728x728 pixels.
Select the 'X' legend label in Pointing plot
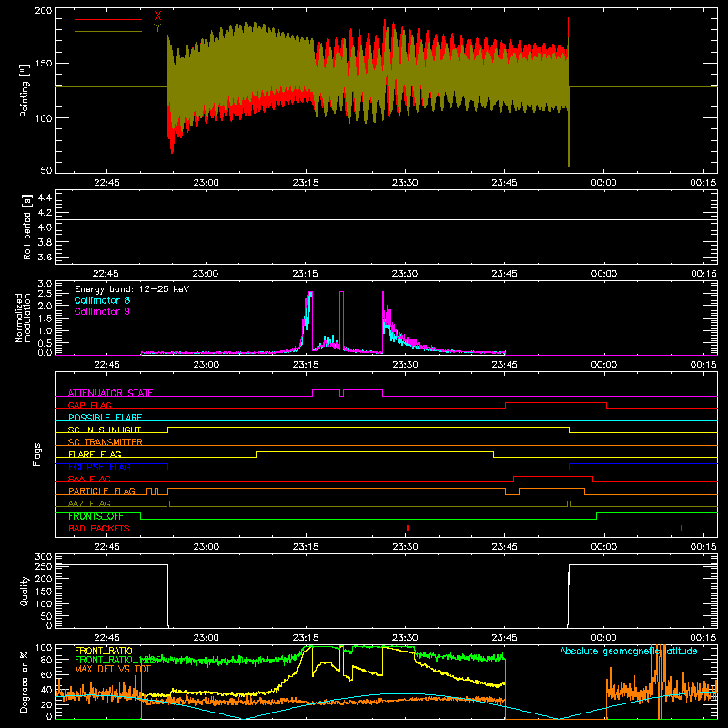[x=157, y=16]
